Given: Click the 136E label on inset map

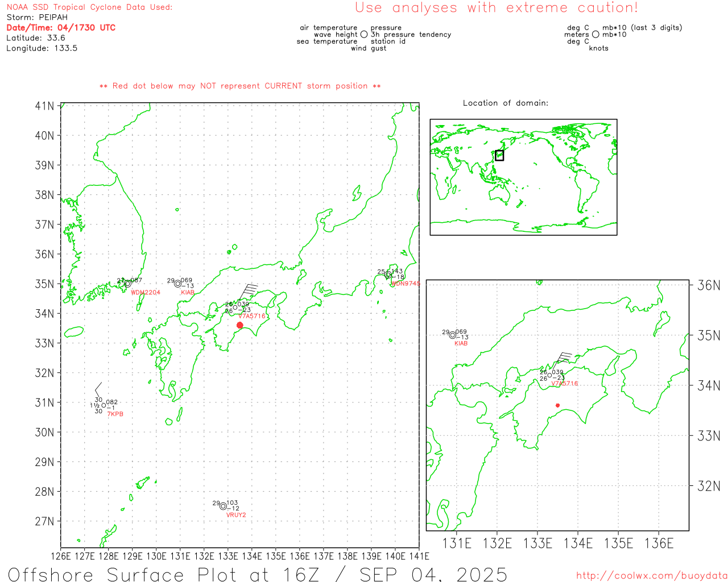Looking at the screenshot, I should (659, 543).
